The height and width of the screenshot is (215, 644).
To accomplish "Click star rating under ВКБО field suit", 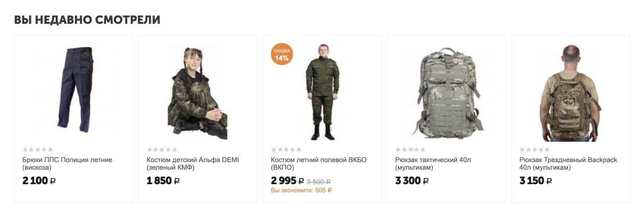I will pyautogui.click(x=286, y=150).
